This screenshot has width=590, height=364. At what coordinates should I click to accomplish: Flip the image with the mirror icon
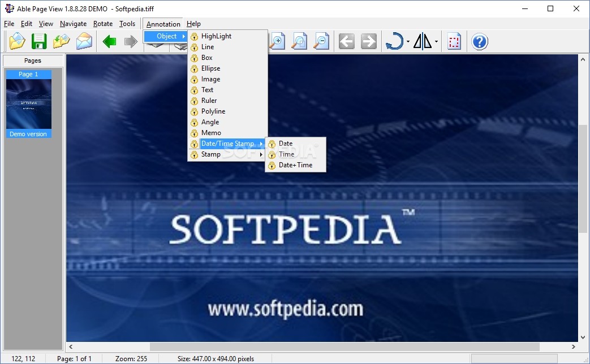tap(423, 41)
